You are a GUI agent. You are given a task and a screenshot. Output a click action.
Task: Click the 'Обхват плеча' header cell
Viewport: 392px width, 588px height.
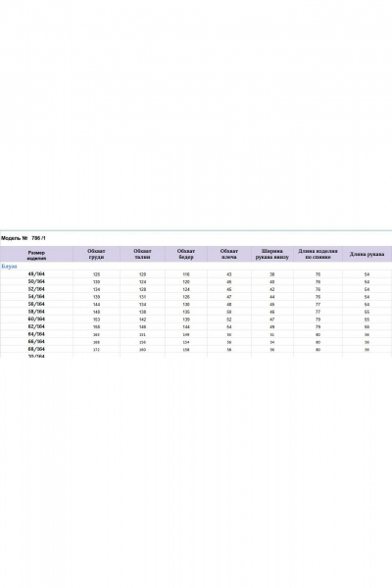[229, 254]
